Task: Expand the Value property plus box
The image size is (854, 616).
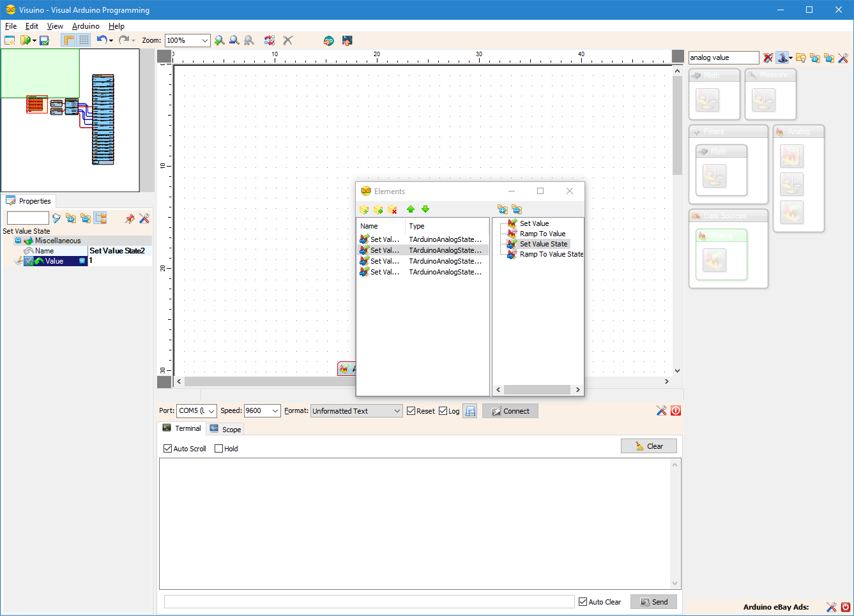Action: (82, 260)
